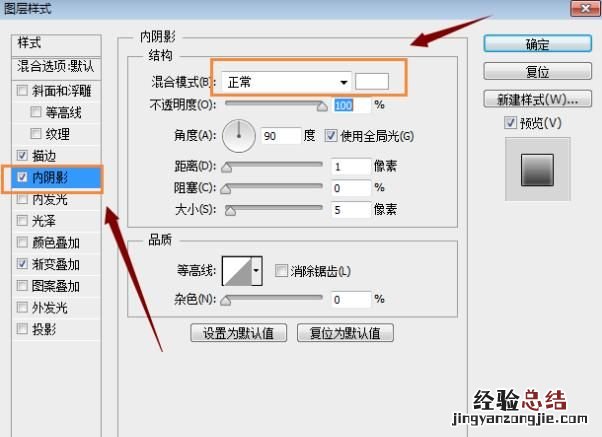This screenshot has height=437, width=602.
Task: Click the 杂色 value field
Action: click(x=351, y=300)
